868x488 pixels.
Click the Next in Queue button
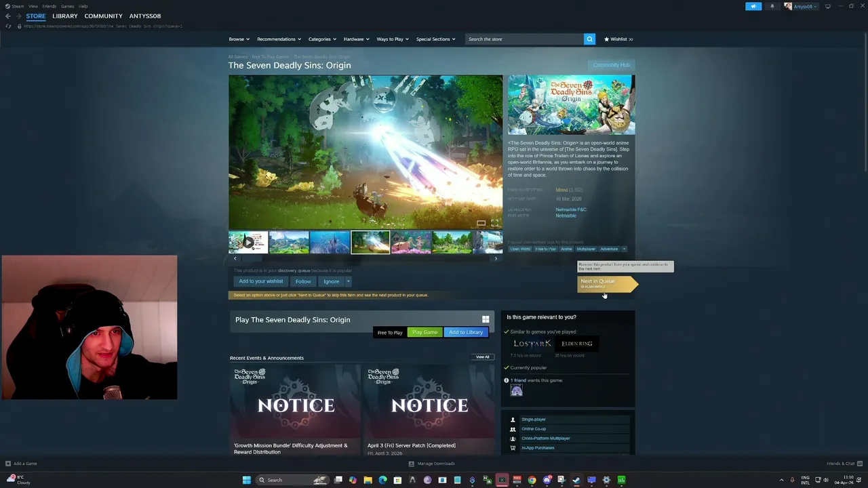coord(607,283)
